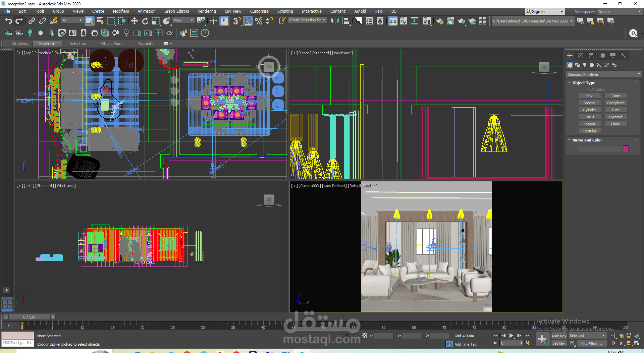The width and height of the screenshot is (644, 353).
Task: Click the Teapot primitive button
Action: click(589, 124)
